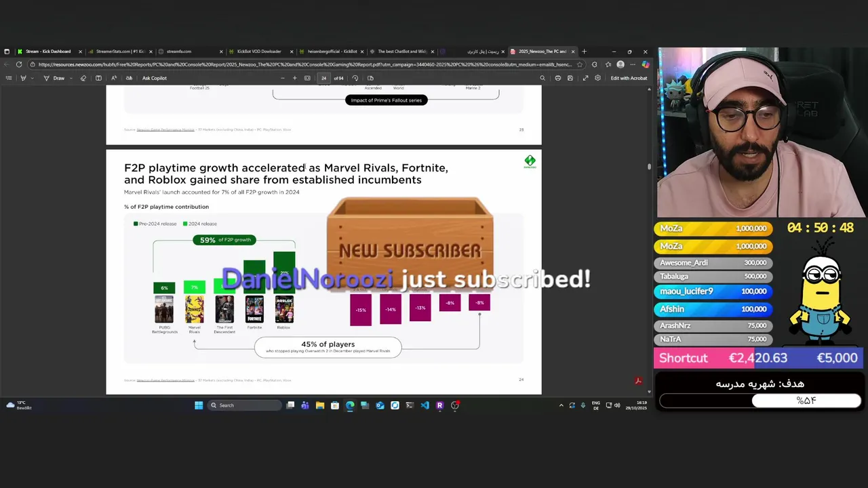
Task: Rotate the PDF page
Action: click(x=355, y=78)
